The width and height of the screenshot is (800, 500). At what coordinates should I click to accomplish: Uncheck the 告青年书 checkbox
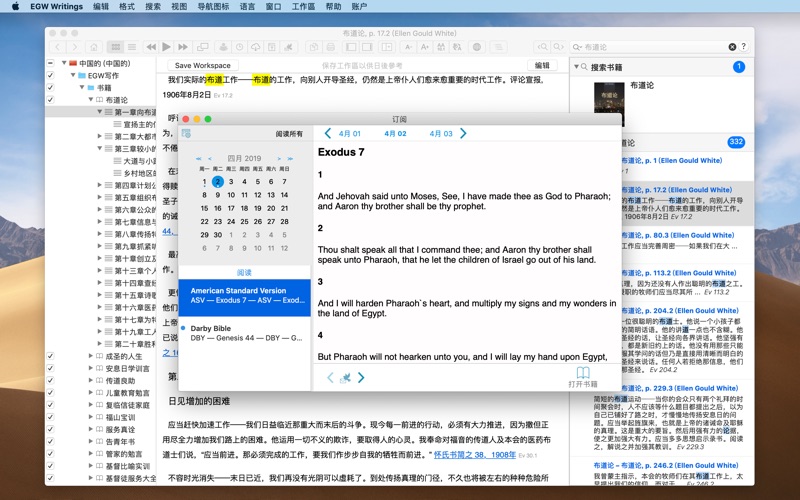50,442
